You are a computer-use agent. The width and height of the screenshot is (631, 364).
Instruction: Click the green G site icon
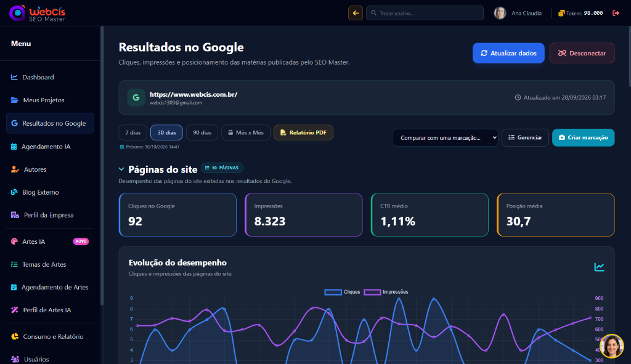click(x=136, y=98)
